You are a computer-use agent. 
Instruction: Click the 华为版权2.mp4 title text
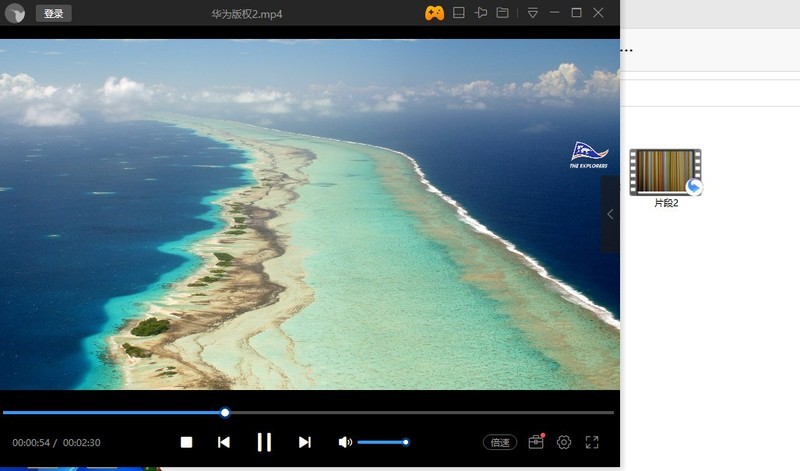pos(247,14)
